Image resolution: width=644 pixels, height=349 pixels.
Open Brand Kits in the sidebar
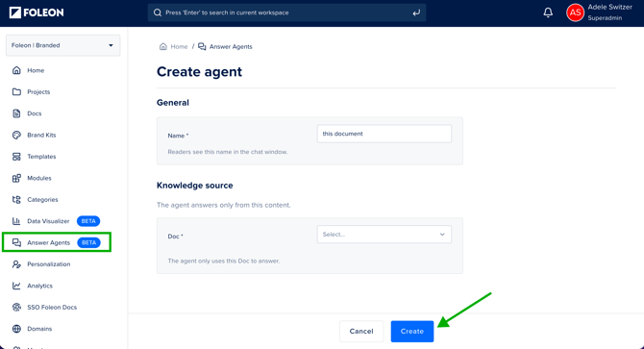point(41,136)
